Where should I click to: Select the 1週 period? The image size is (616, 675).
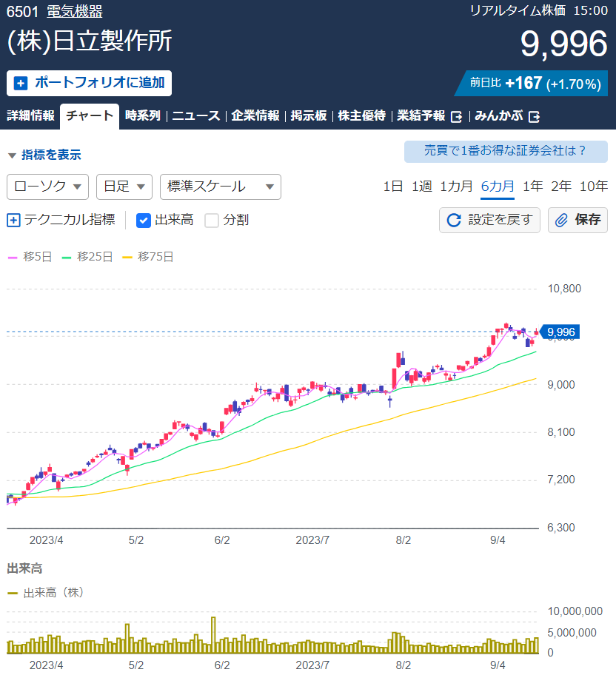[422, 187]
